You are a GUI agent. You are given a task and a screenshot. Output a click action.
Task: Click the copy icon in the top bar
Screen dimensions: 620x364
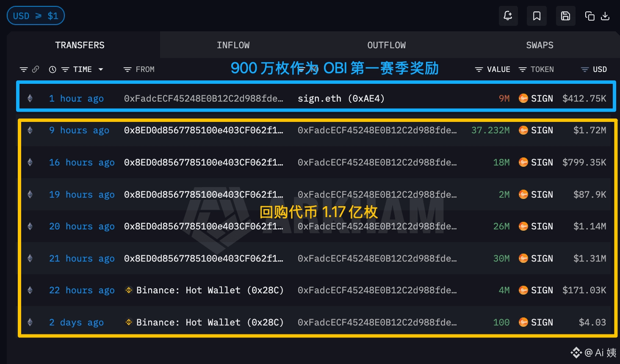(590, 16)
